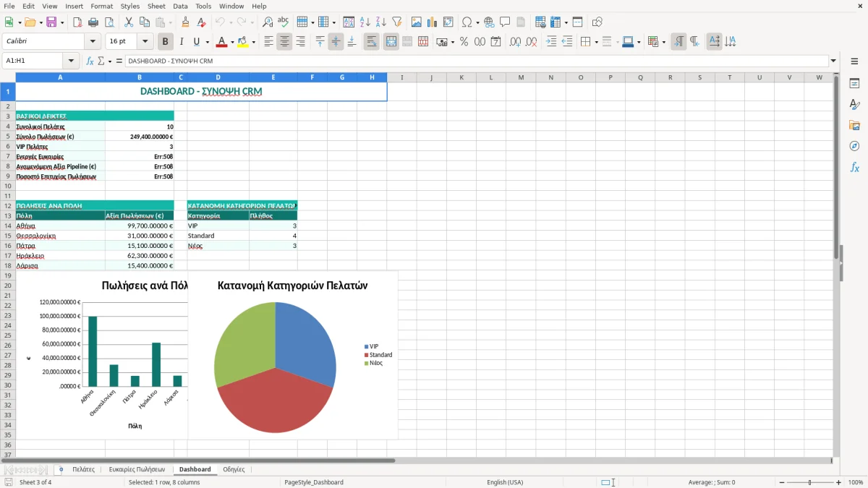Click the Insert Pivot Table icon

point(448,22)
